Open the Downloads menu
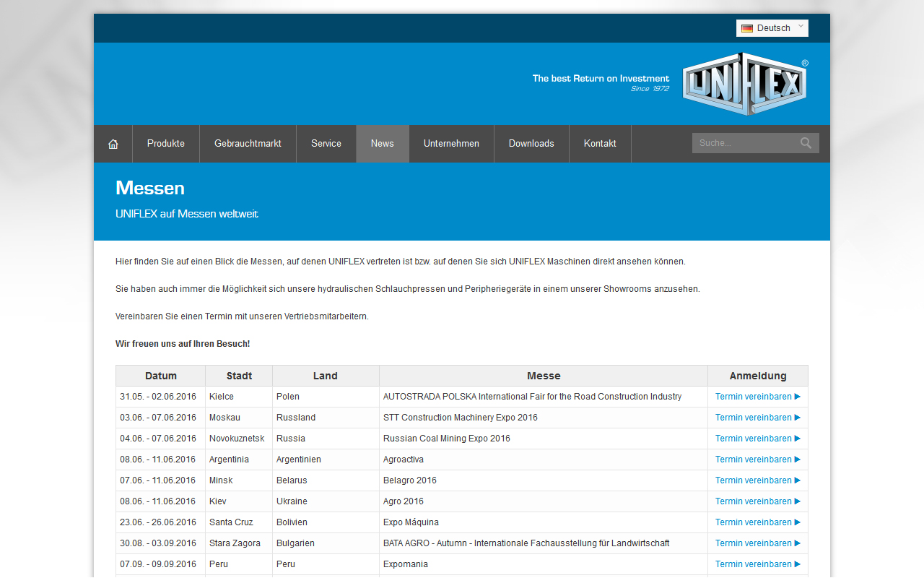 (531, 144)
